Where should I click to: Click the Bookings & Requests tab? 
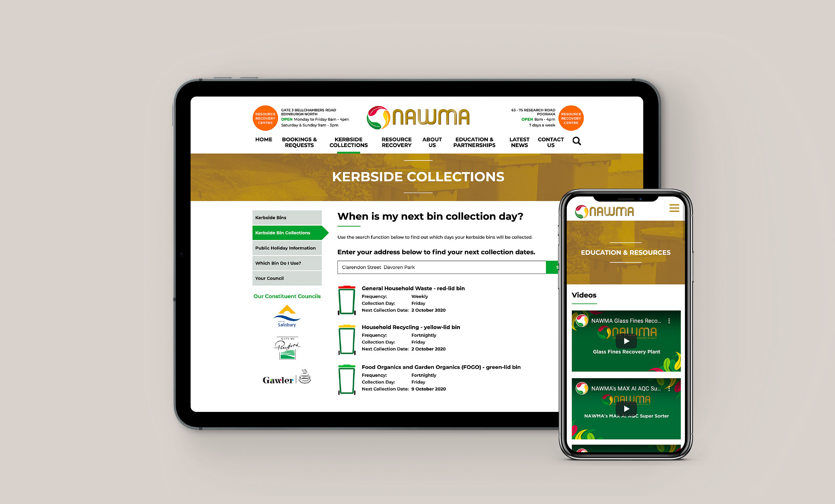tap(300, 143)
